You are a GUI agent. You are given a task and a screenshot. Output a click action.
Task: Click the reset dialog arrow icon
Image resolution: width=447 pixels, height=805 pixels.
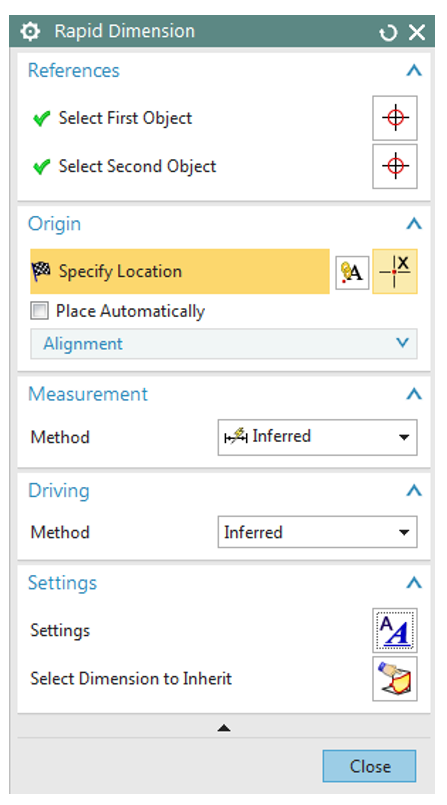[x=388, y=33]
